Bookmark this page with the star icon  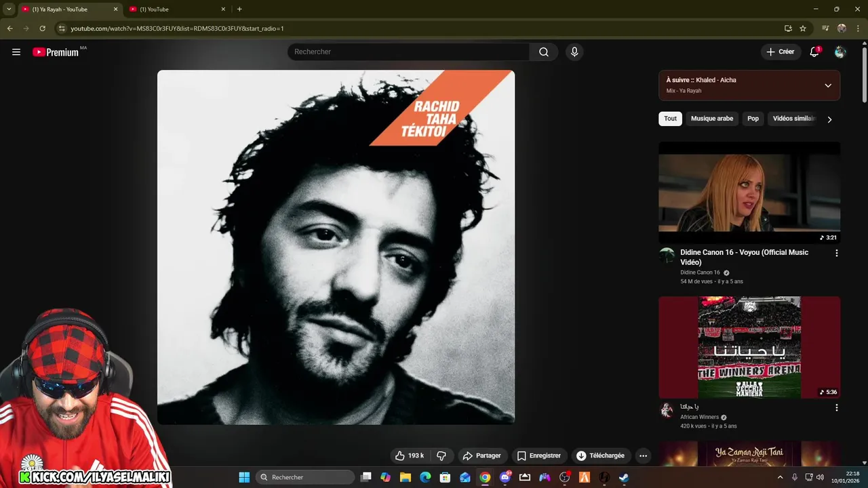803,28
